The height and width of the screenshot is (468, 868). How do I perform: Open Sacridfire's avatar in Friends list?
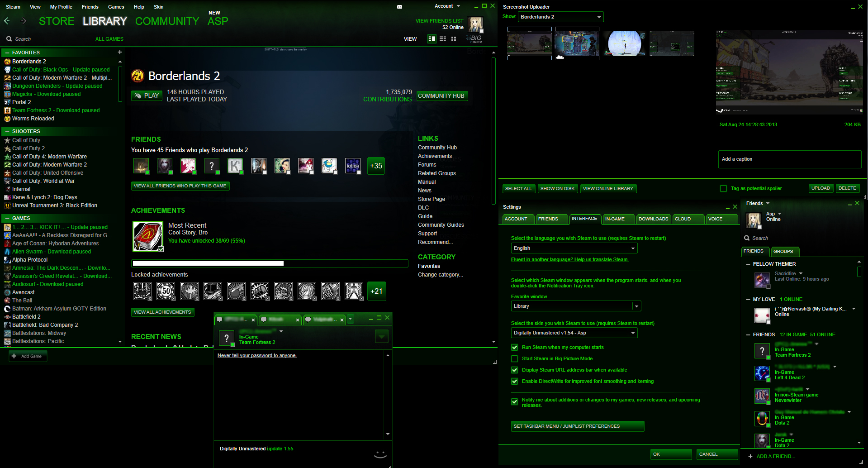point(762,280)
